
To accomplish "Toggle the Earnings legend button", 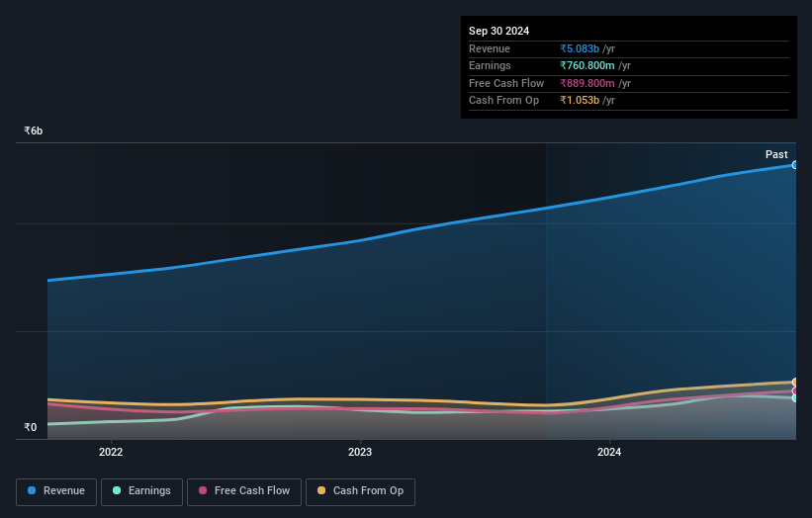I will (x=141, y=491).
